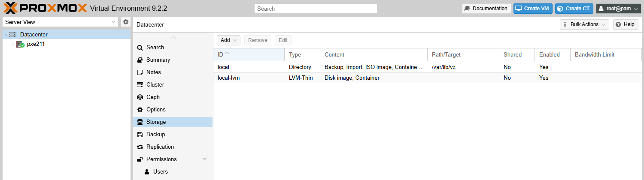Expand the pxe211 node arrow
The width and height of the screenshot is (644, 180).
click(13, 44)
